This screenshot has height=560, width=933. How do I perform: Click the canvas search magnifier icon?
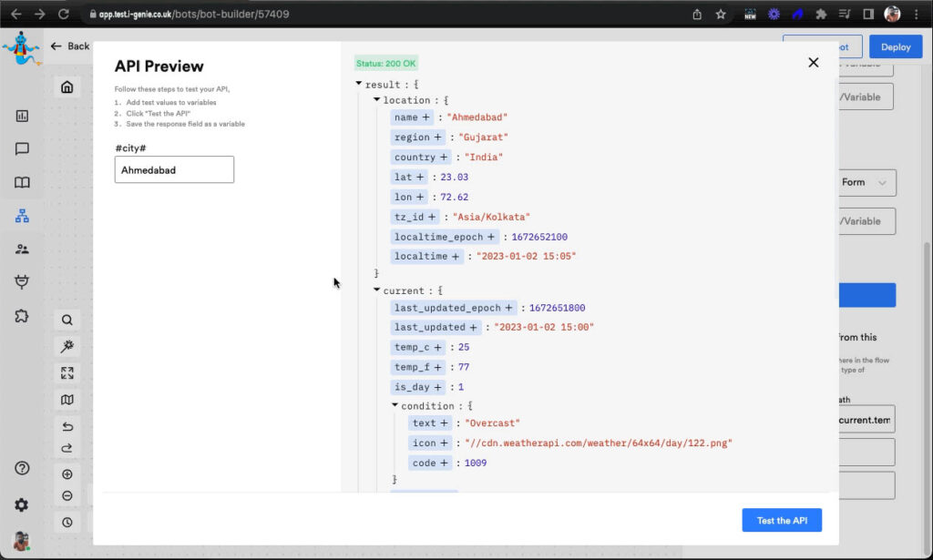[x=67, y=321]
